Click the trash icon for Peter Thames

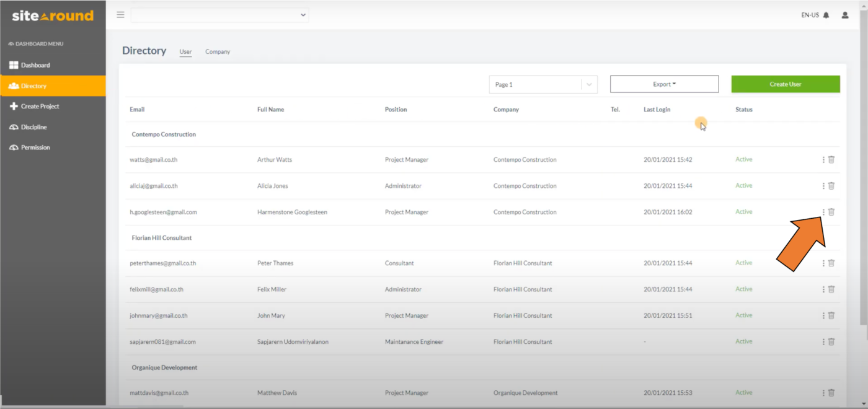pyautogui.click(x=831, y=263)
